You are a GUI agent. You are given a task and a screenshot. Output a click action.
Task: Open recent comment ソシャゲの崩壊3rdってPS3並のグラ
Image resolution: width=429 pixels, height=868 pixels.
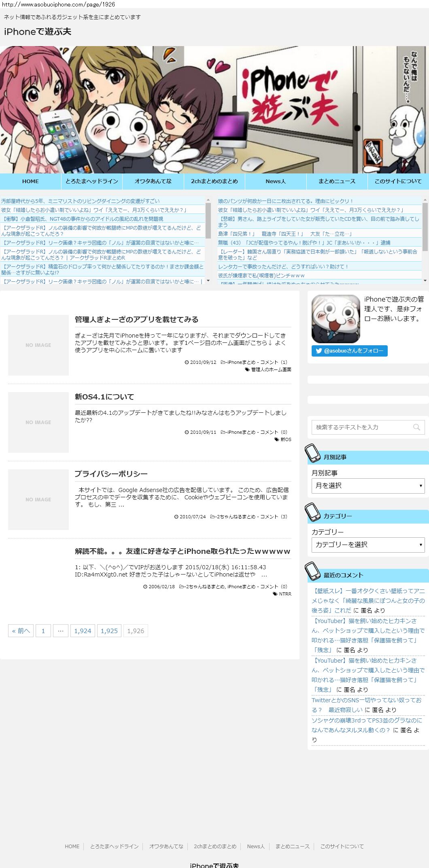click(x=367, y=725)
